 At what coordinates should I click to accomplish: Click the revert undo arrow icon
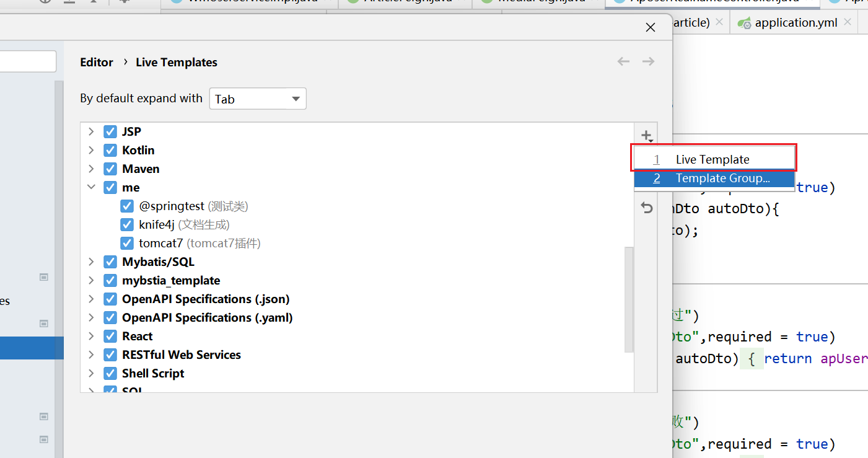647,208
